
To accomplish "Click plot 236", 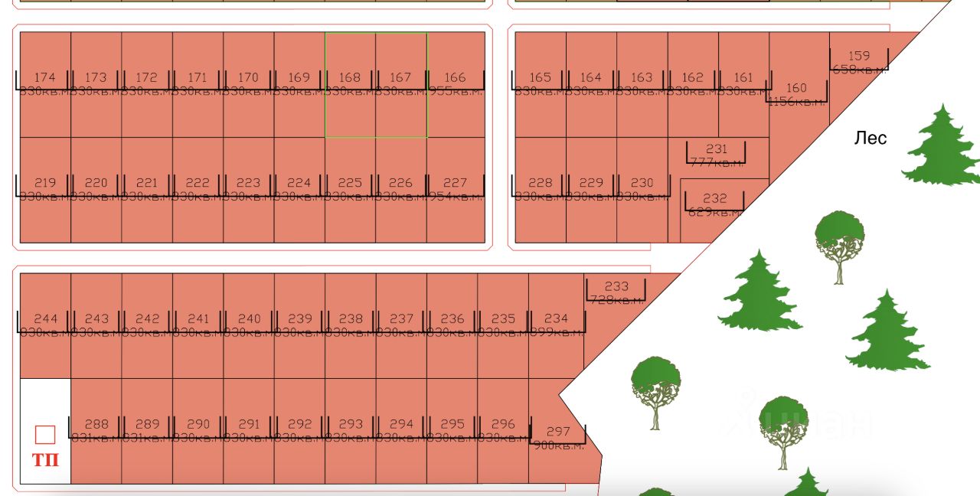I will coord(452,325).
